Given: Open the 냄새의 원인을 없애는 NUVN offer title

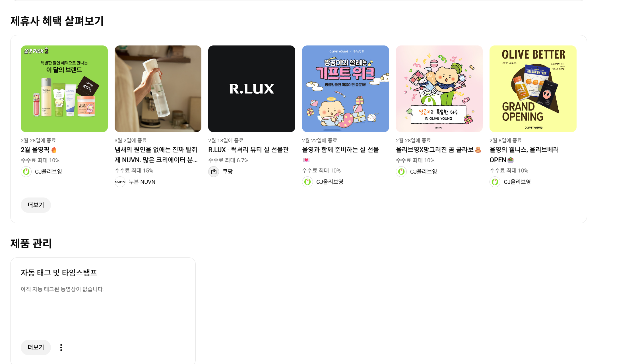Looking at the screenshot, I should pos(156,155).
